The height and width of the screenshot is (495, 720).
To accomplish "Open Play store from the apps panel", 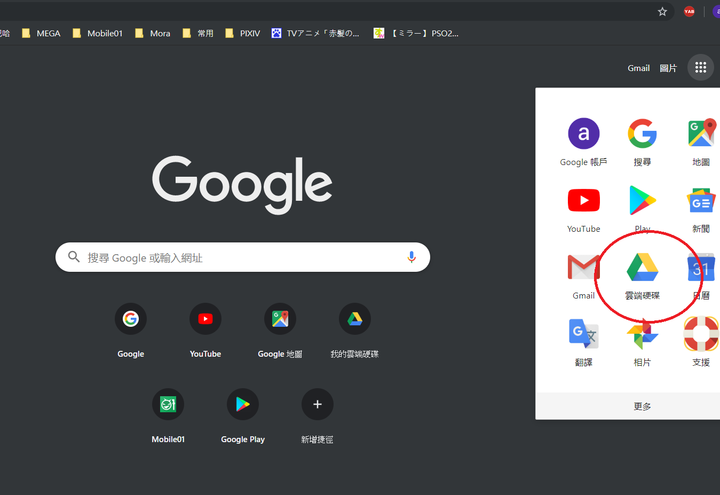I will [x=642, y=209].
